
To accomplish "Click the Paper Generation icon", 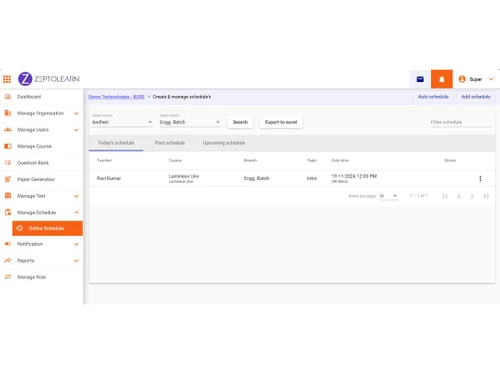I will 8,179.
